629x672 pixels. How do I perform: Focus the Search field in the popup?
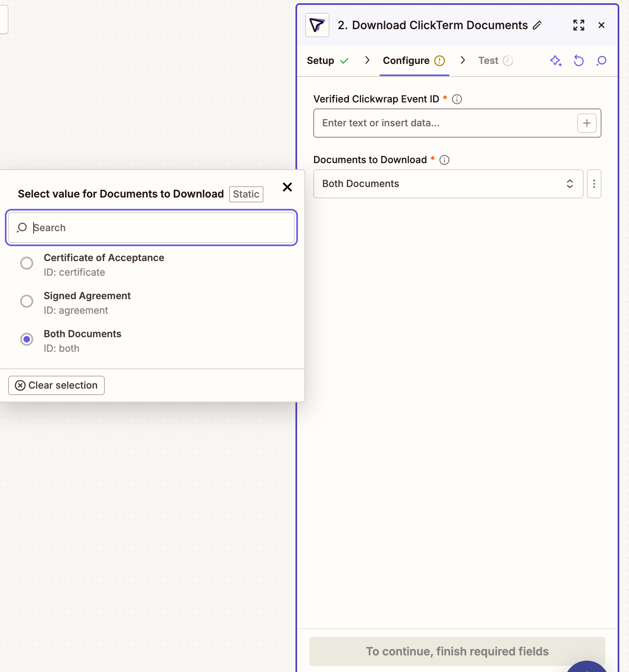pyautogui.click(x=151, y=228)
